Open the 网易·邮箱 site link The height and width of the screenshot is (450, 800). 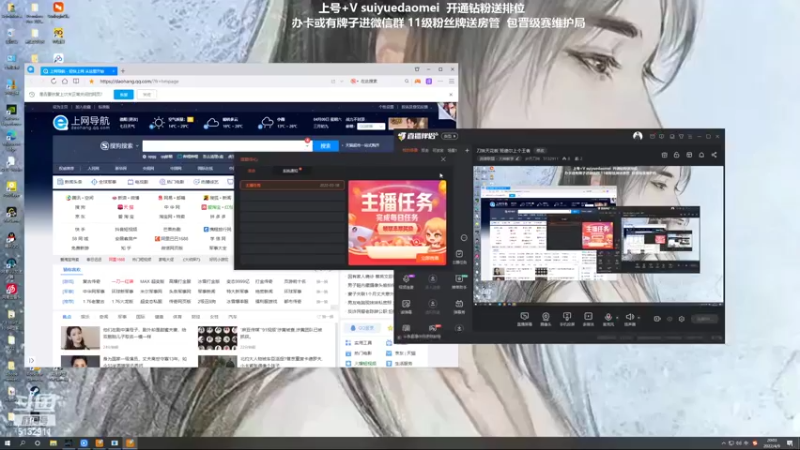(171, 198)
